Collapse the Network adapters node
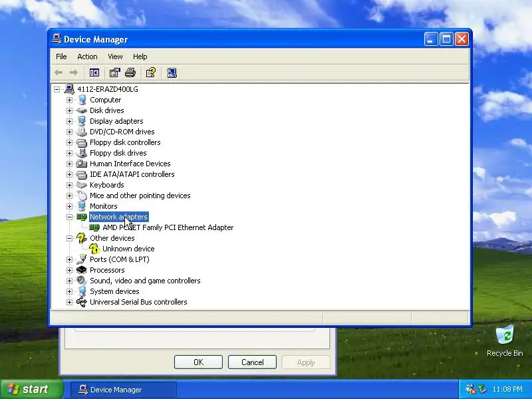This screenshot has height=399, width=532. click(x=69, y=217)
